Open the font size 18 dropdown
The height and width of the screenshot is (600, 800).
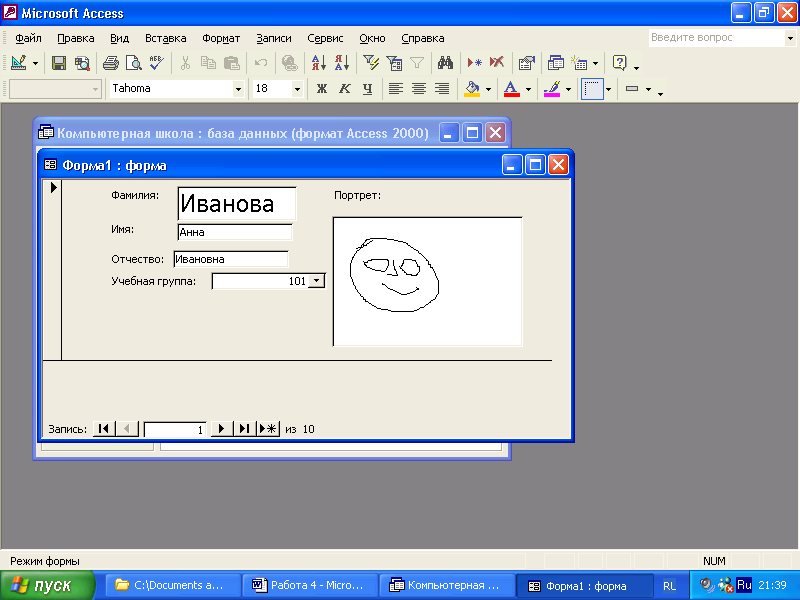(297, 89)
